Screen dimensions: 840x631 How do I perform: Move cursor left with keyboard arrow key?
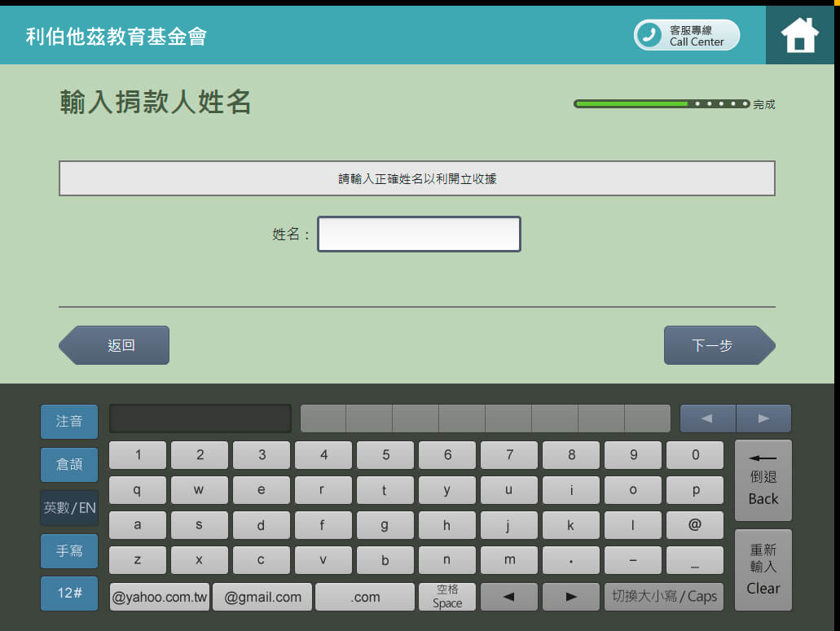pos(508,597)
